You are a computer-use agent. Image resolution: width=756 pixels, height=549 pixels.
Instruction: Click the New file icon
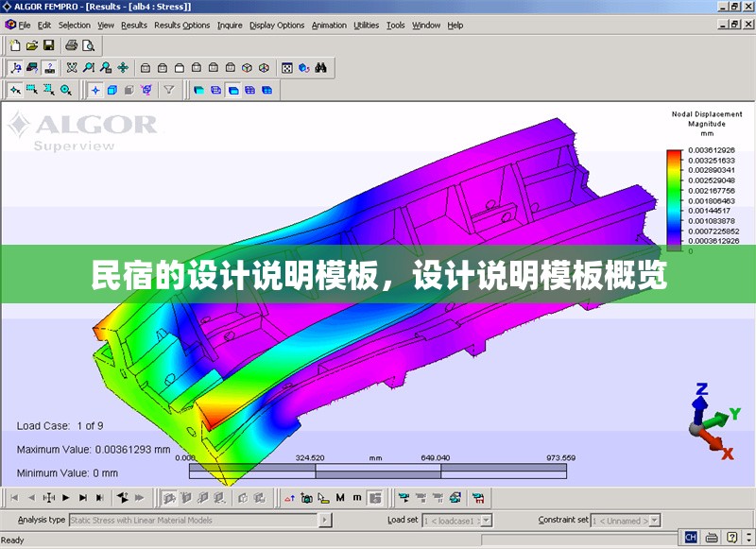tap(14, 45)
